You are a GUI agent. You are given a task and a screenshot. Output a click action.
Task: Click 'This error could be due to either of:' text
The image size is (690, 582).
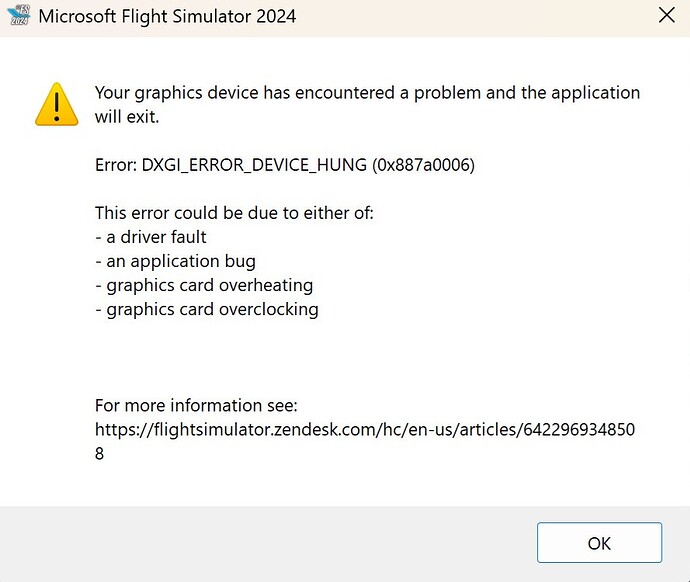click(234, 213)
